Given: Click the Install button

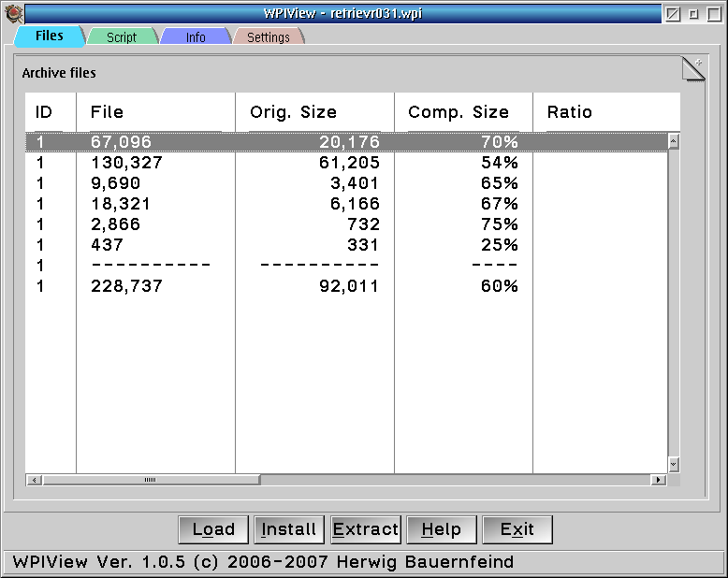Looking at the screenshot, I should click(x=288, y=529).
